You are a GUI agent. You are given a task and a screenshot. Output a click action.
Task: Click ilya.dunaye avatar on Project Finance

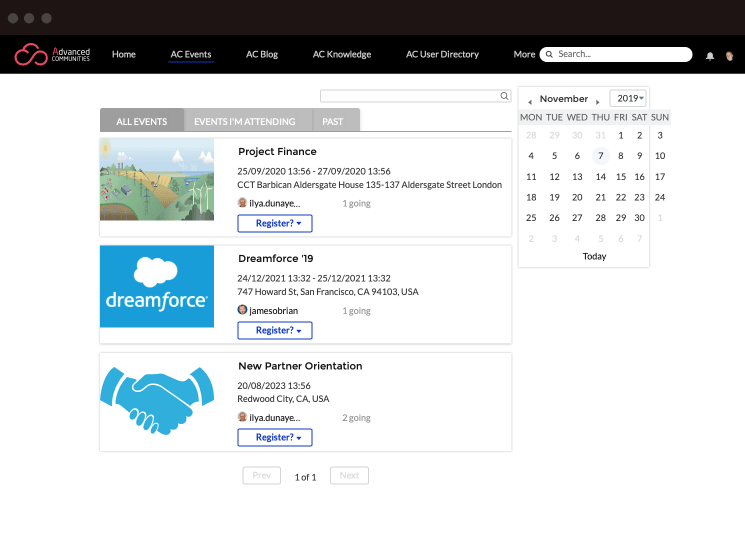[242, 203]
